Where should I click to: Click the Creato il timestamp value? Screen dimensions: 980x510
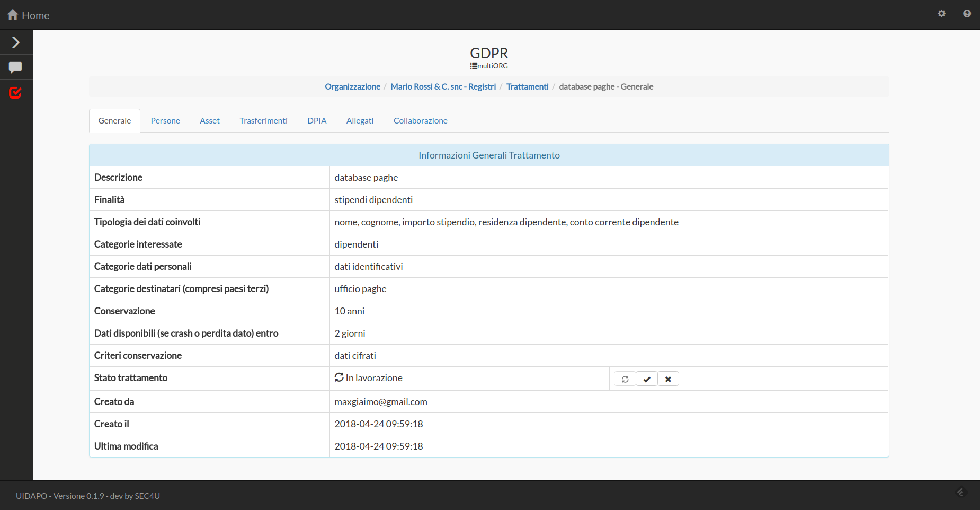(379, 424)
